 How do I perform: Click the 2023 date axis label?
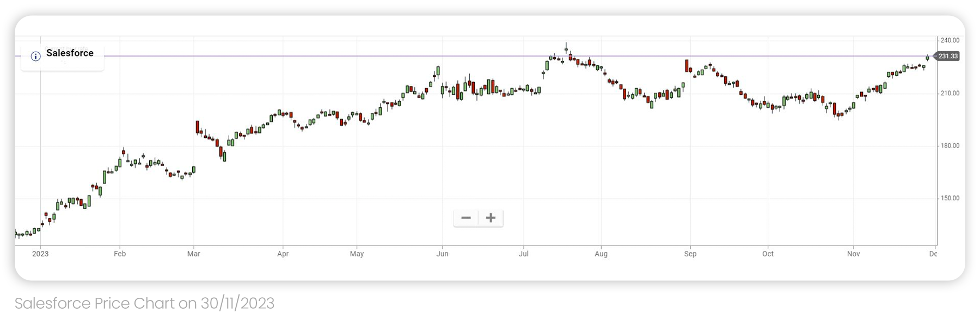[x=40, y=254]
